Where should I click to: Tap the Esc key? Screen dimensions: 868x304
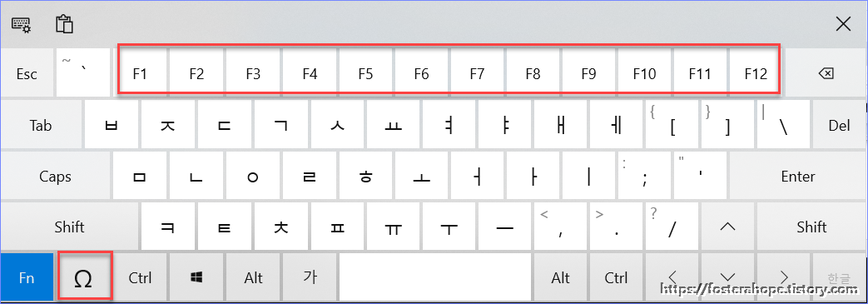pyautogui.click(x=27, y=73)
